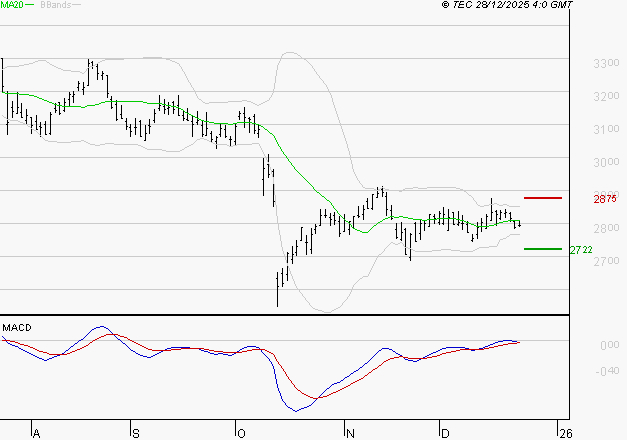Click the MACD -040 axis label
The image size is (627, 440).
coord(607,371)
